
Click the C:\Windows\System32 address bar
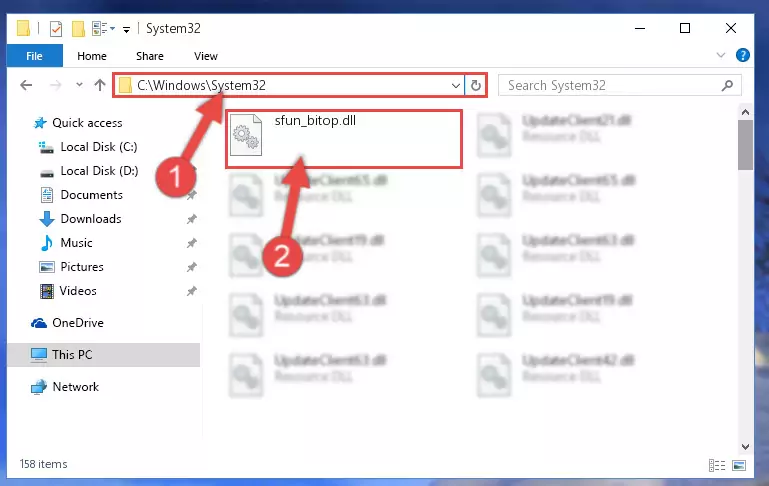click(289, 85)
